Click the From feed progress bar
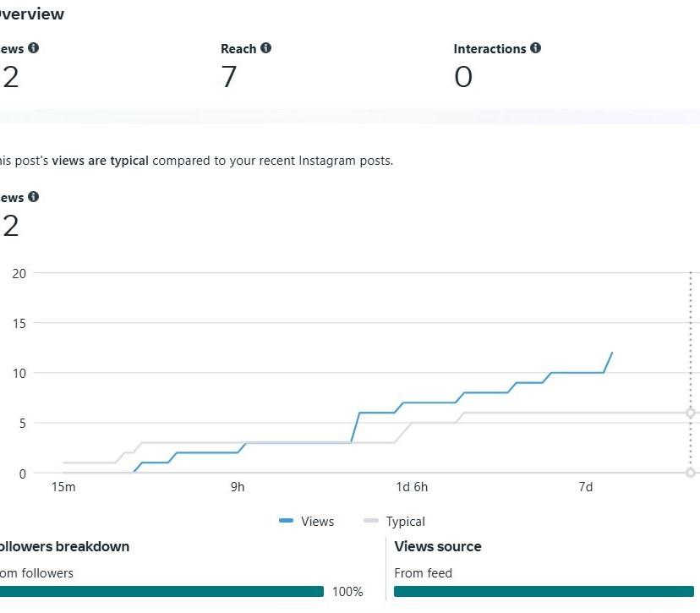The height and width of the screenshot is (613, 700). coord(544,592)
